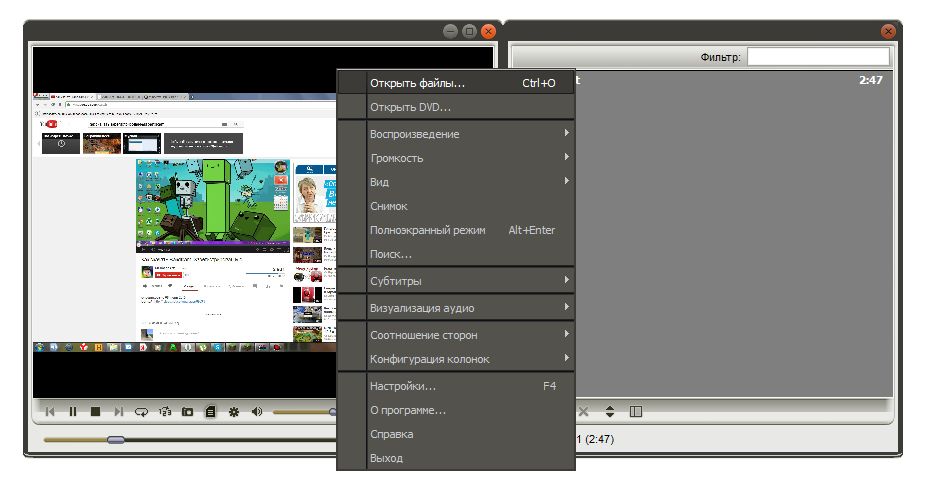Expand Соотношение сторон submenu
This screenshot has width=951, height=502.
click(455, 335)
